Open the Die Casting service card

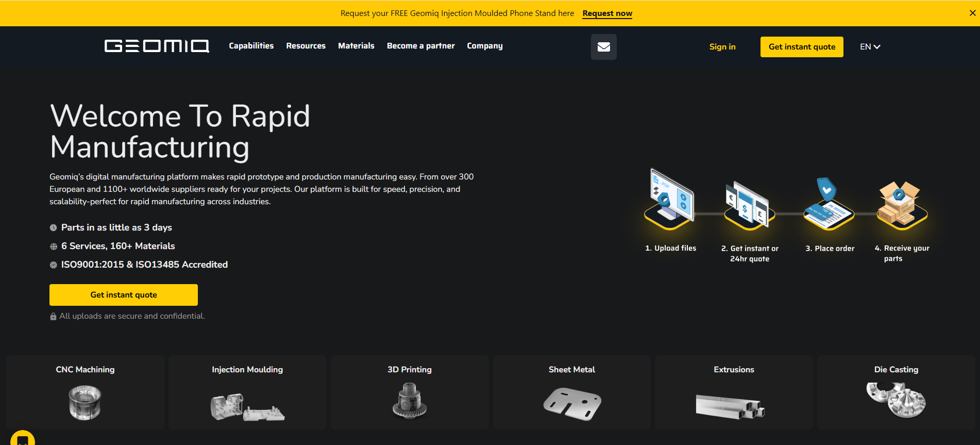pos(896,392)
